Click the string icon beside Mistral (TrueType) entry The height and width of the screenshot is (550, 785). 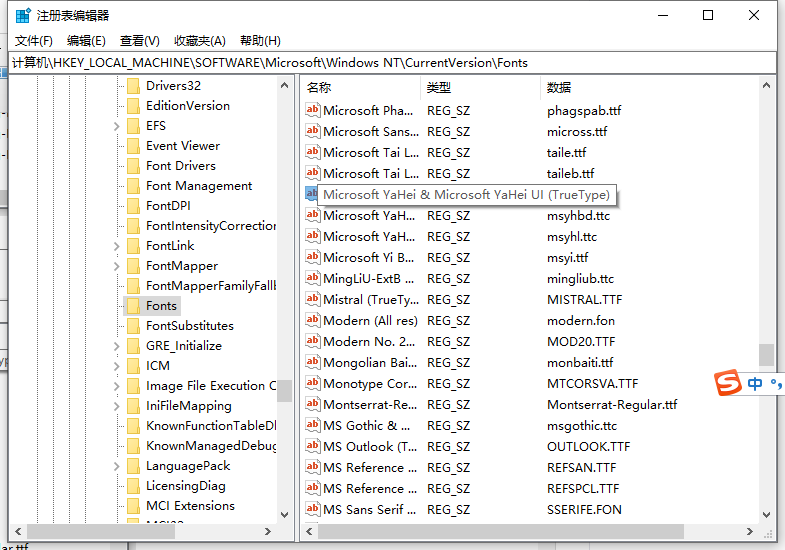(x=312, y=299)
